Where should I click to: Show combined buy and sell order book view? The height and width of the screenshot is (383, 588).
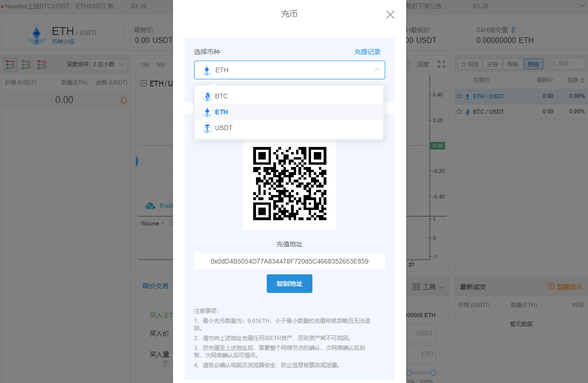pos(11,64)
